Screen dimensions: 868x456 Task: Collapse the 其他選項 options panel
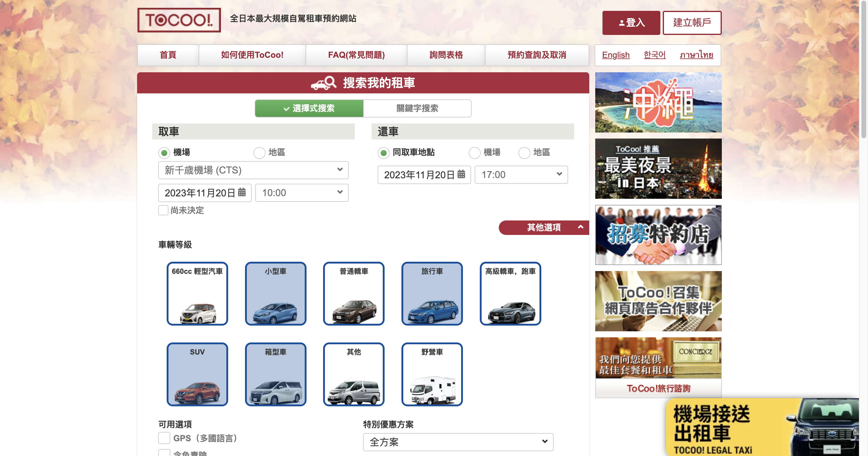point(543,227)
